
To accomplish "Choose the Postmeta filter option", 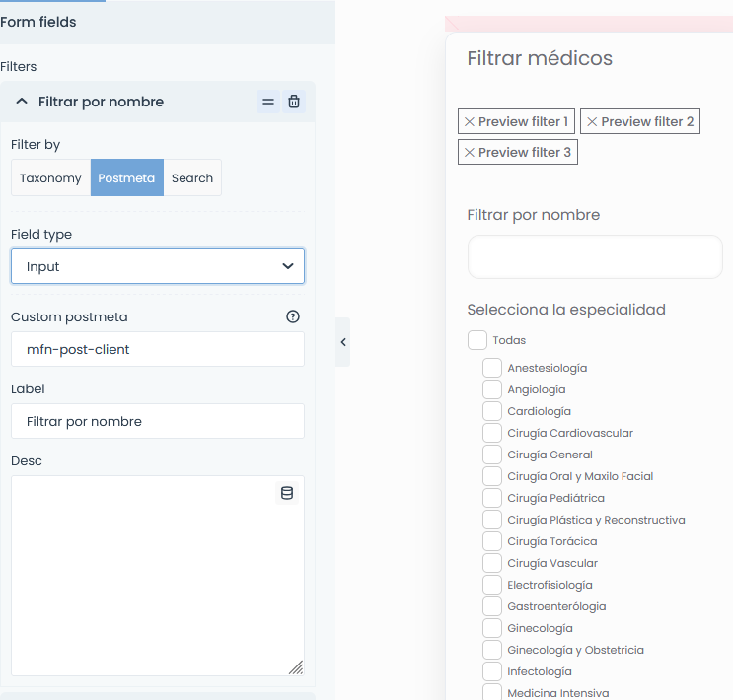I will 126,177.
